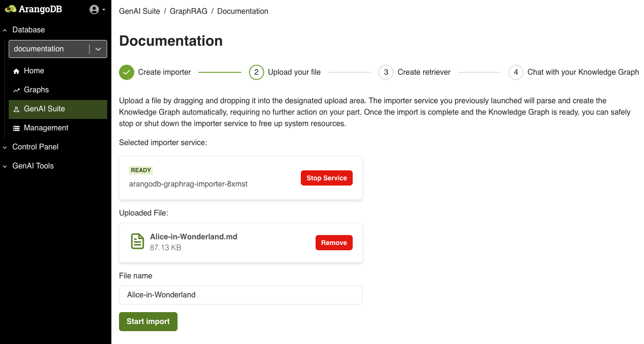Viewport: 644px width, 344px height.
Task: Click the Selected importer service label
Action: (163, 143)
